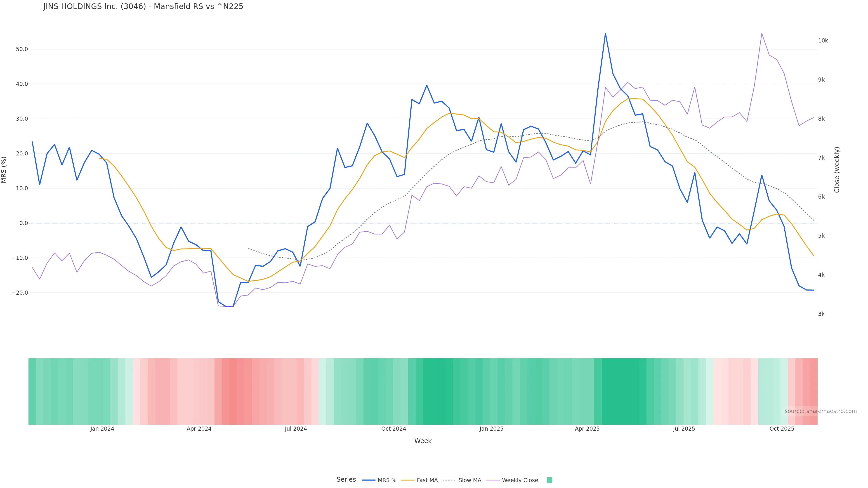
Task: Click the Apr 2025 axis tick label
Action: (587, 429)
